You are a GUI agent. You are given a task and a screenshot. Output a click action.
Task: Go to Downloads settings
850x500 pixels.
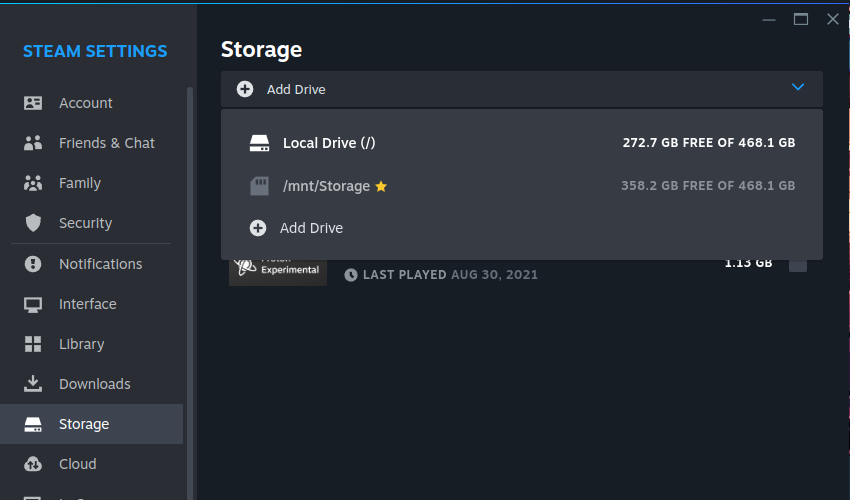click(x=94, y=384)
